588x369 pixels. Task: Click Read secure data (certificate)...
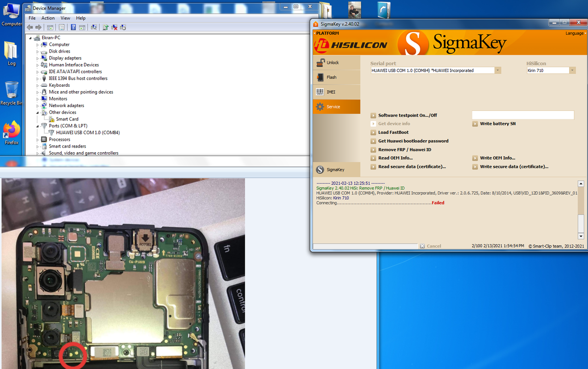409,167
